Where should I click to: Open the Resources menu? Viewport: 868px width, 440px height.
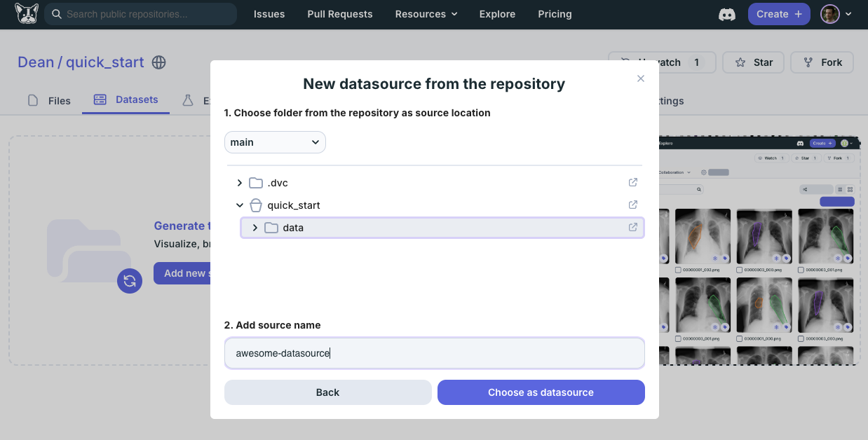[x=426, y=14]
